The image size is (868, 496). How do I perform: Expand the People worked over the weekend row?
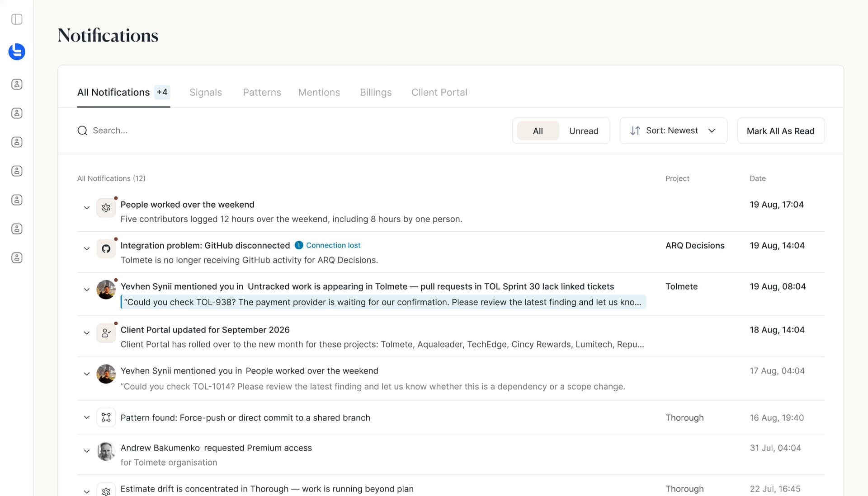[x=87, y=208]
